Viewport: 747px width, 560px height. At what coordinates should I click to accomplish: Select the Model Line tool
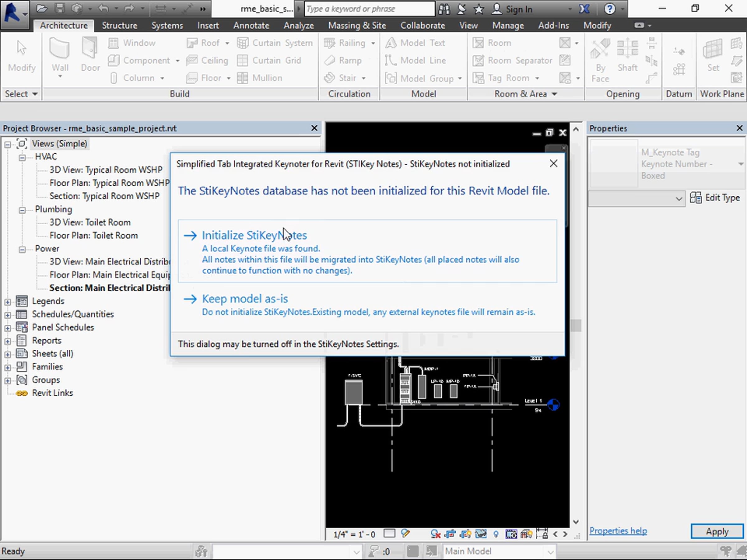416,60
